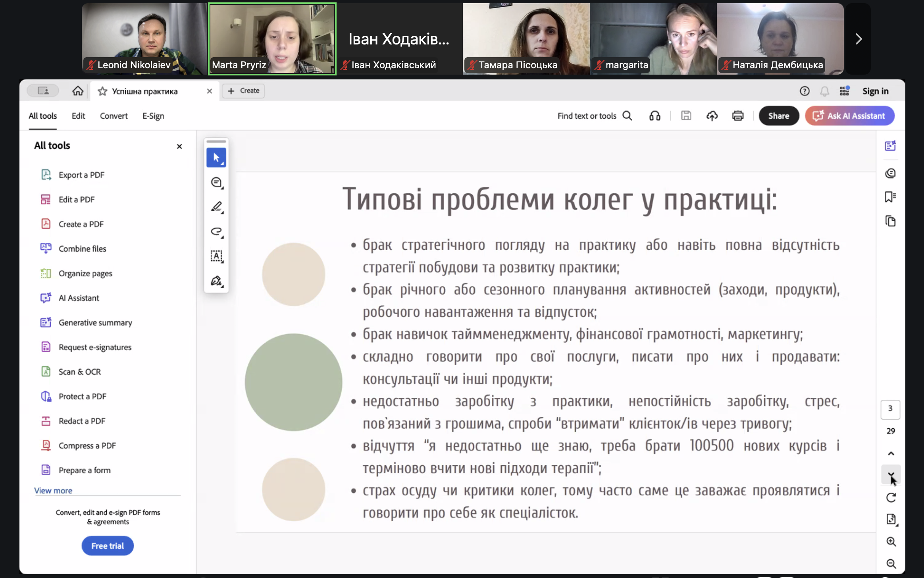Open the fill and sign tool
Viewport: 924px width, 578px height.
[x=216, y=281]
